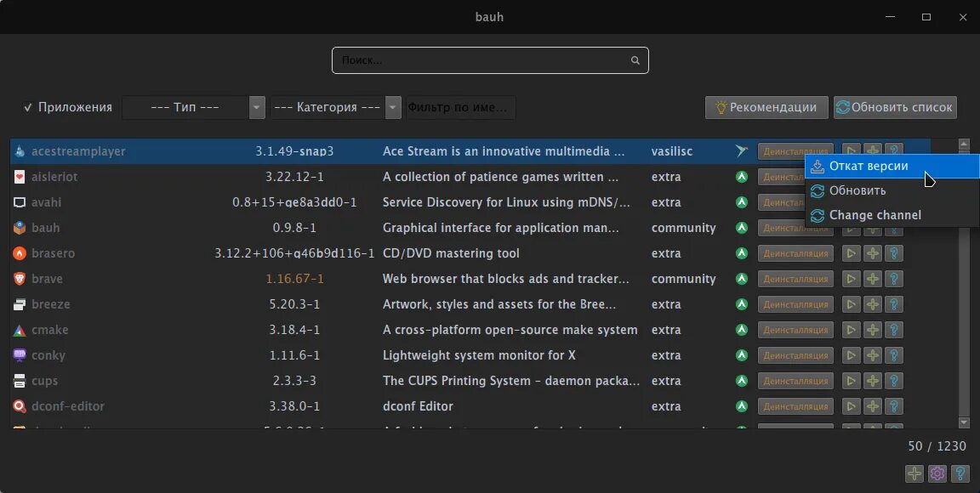Viewport: 980px width, 493px height.
Task: Expand the Категория filter dropdown
Action: [x=336, y=107]
